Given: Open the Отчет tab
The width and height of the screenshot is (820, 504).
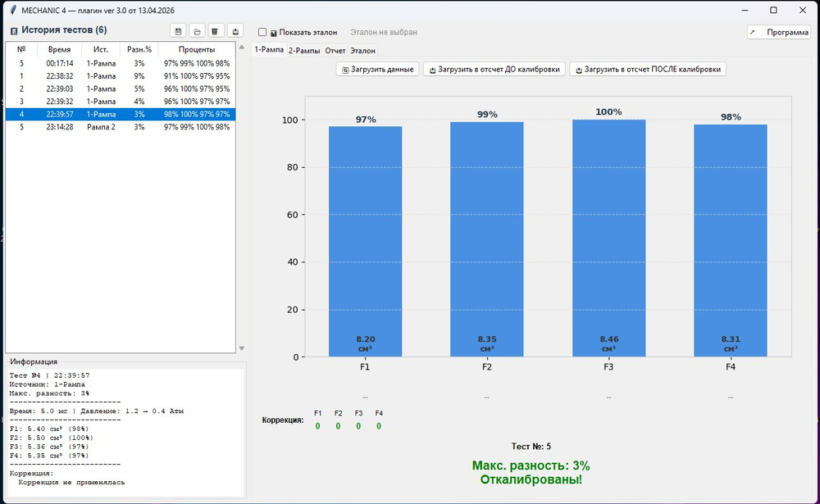Looking at the screenshot, I should tap(335, 51).
